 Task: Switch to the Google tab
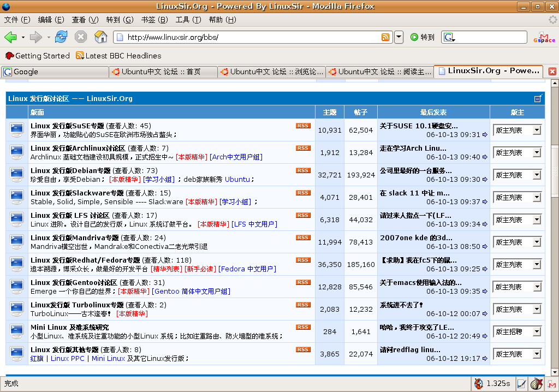tap(55, 72)
